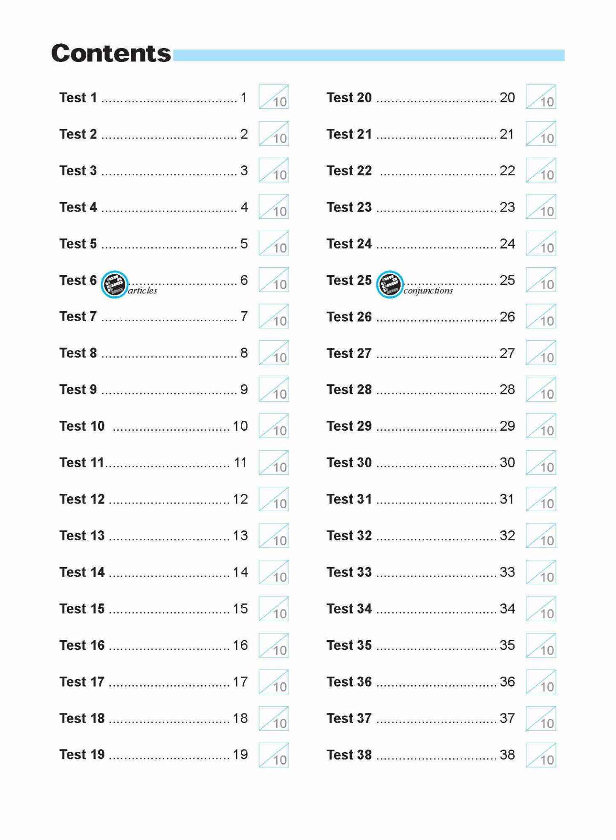Open the Test 22 contents entry
Image resolution: width=616 pixels, height=840 pixels.
(x=349, y=171)
